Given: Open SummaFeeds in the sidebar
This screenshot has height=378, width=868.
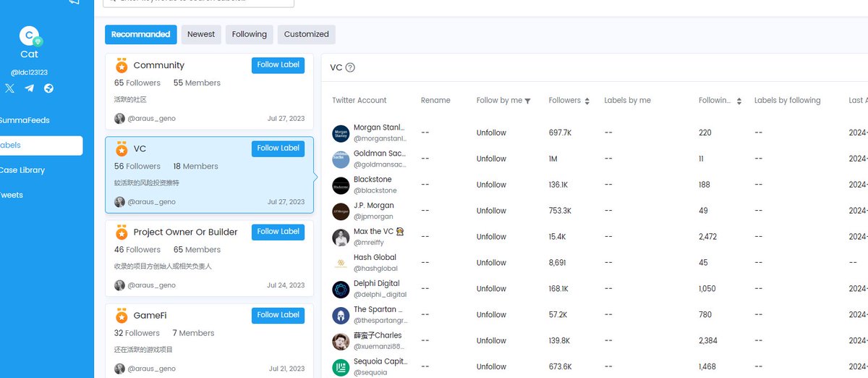Looking at the screenshot, I should coord(25,120).
